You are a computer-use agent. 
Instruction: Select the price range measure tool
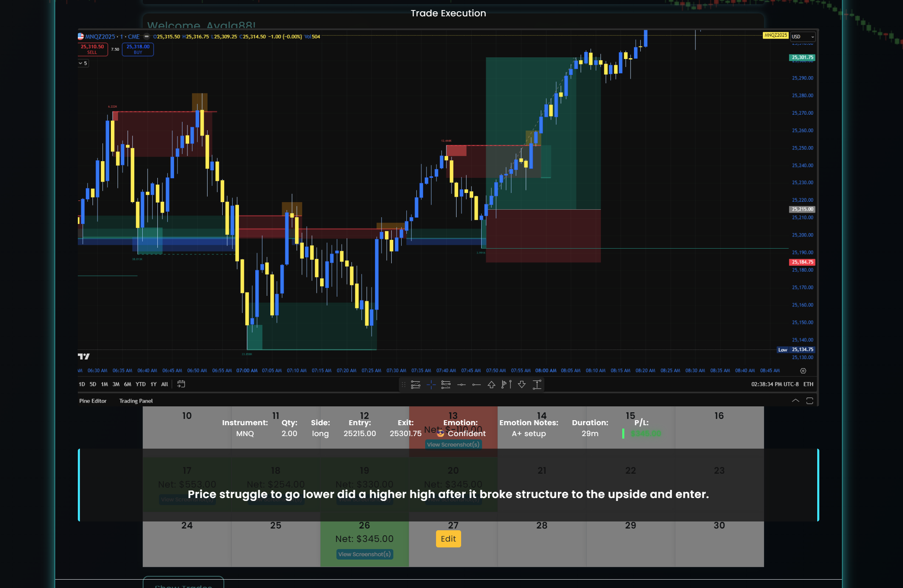[x=537, y=385]
